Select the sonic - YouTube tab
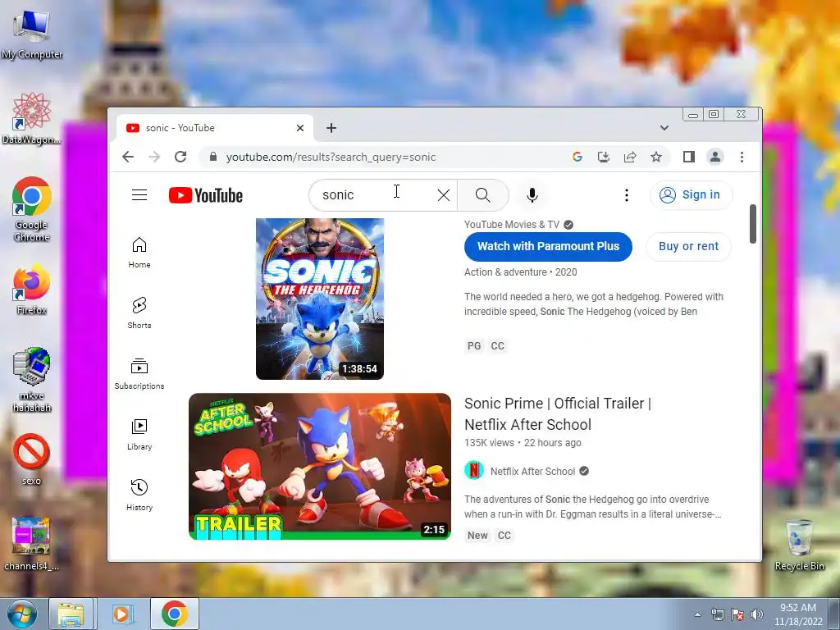Screen dimensions: 840x630 (x=214, y=128)
